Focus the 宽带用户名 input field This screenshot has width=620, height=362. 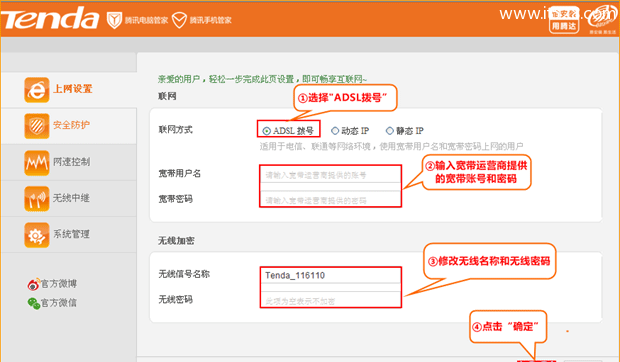click(x=331, y=175)
